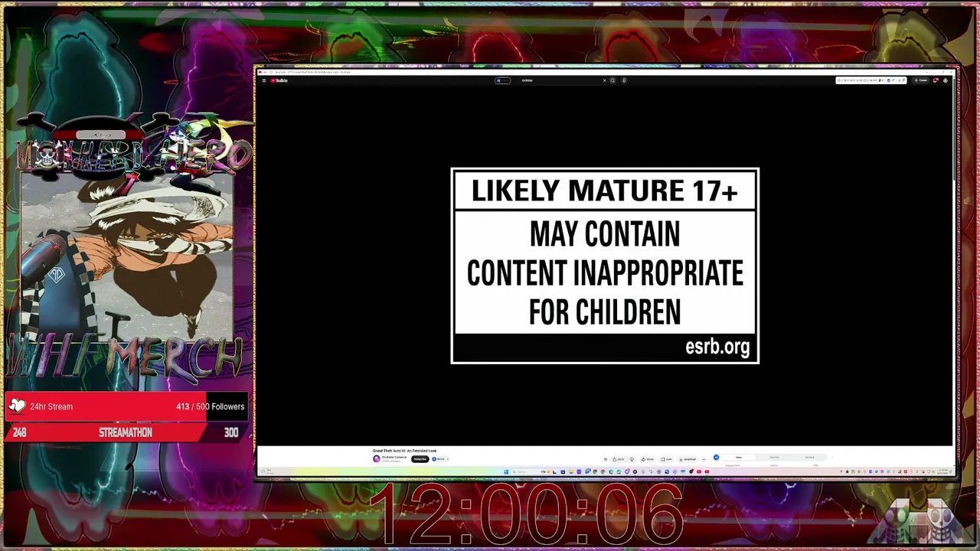Open the Rockstar Games channel avatar

pos(376,459)
